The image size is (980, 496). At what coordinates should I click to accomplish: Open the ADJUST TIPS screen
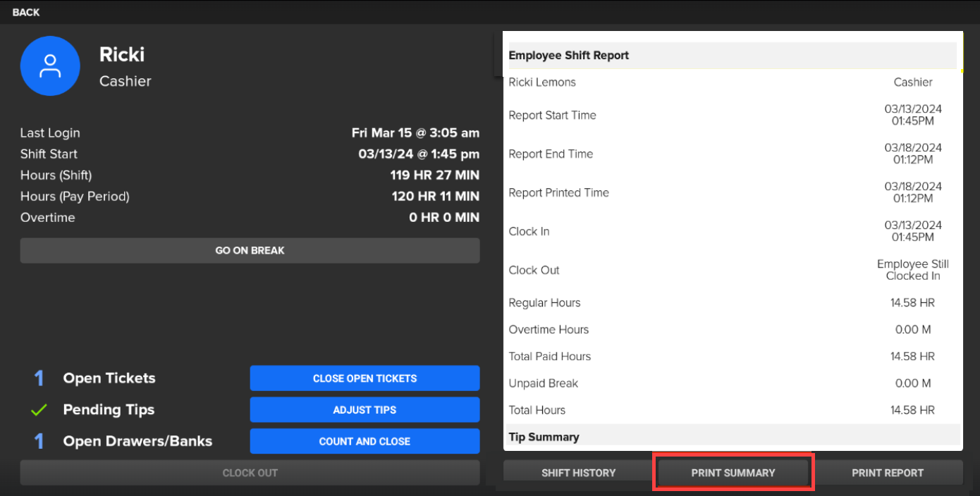point(365,410)
